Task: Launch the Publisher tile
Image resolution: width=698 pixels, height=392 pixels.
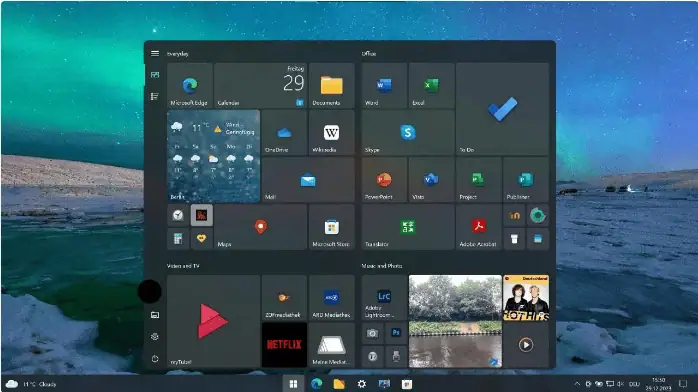Action: [x=526, y=180]
